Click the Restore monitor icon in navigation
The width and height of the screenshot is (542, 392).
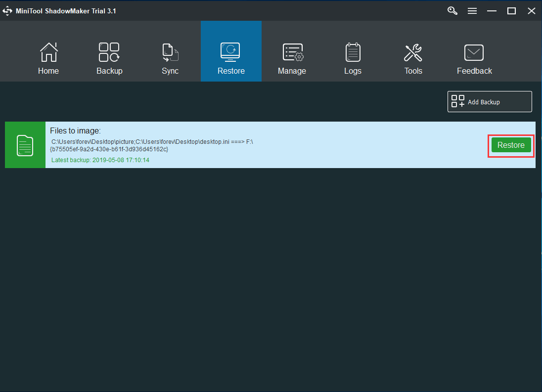click(230, 52)
